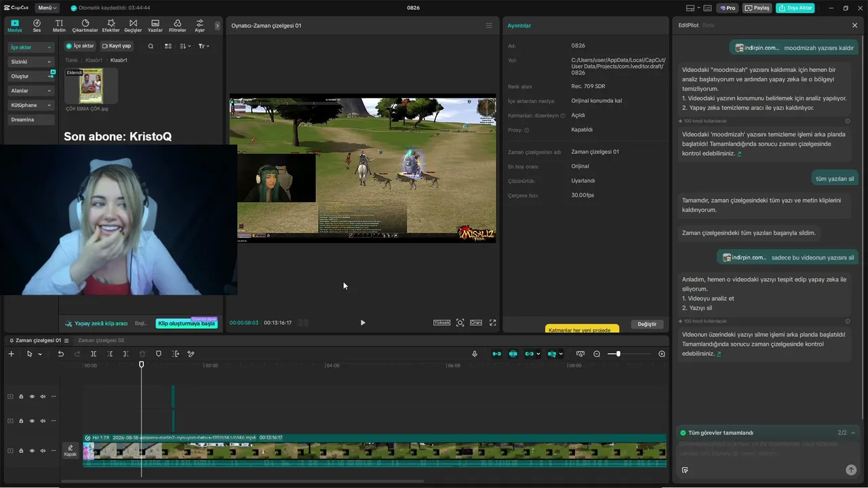Toggle visibility of the main video track
This screenshot has width=868, height=488.
[x=32, y=451]
